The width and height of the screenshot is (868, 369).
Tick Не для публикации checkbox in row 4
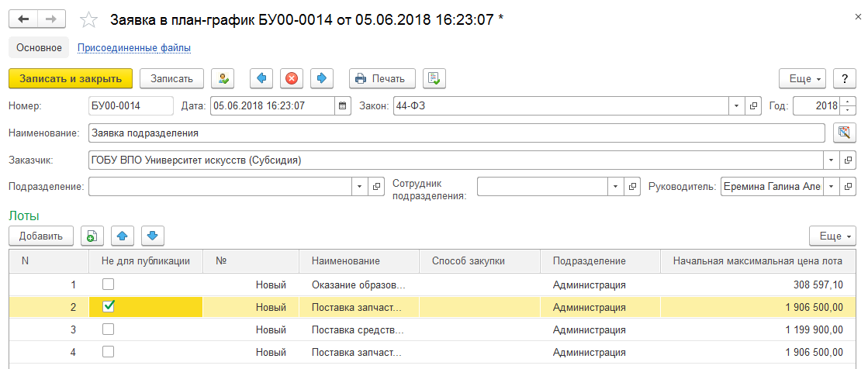(109, 352)
